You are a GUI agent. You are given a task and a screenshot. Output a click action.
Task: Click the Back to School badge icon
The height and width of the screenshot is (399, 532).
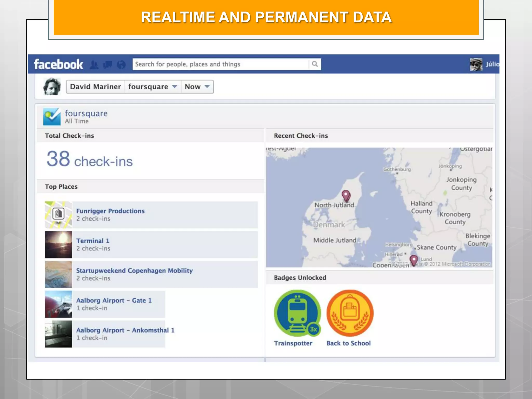(350, 313)
